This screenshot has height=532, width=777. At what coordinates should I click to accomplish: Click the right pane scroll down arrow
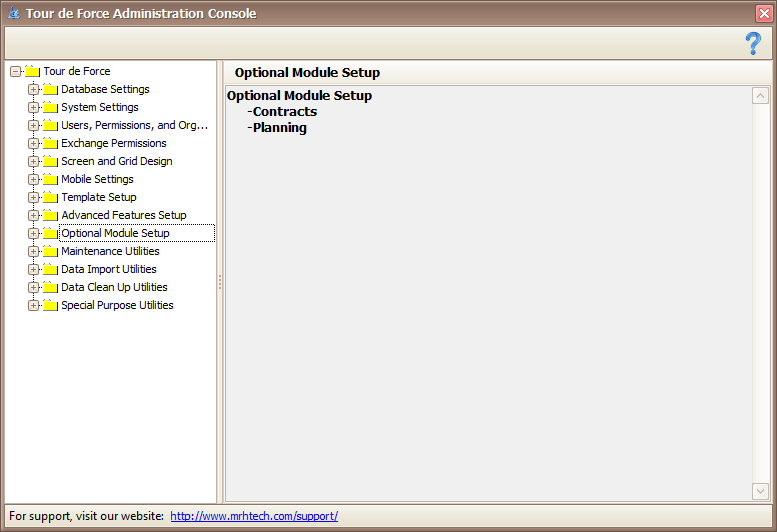point(760,491)
